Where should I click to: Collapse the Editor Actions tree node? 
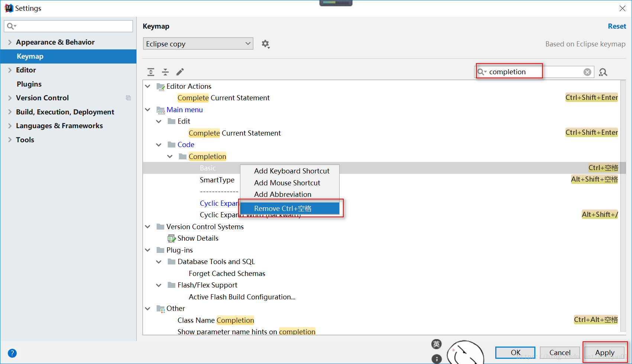[148, 87]
